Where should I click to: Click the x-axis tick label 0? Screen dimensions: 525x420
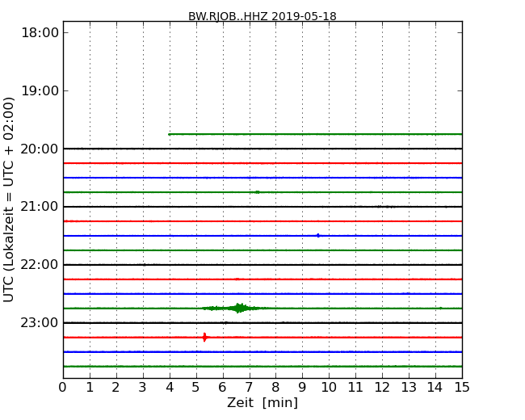(x=63, y=387)
